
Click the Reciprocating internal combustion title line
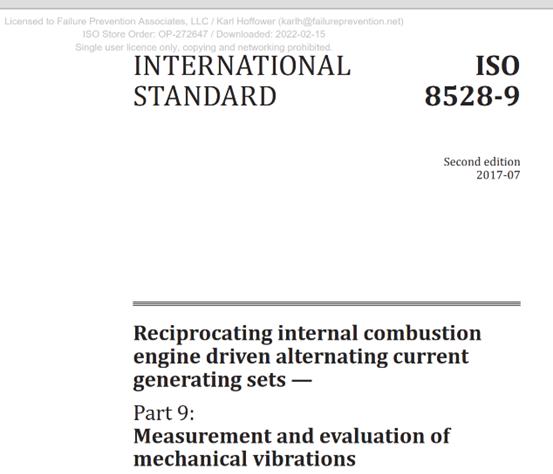(307, 334)
